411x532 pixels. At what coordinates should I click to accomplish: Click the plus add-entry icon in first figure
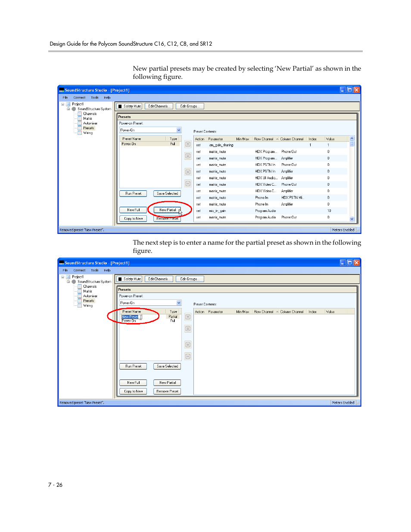188,172
